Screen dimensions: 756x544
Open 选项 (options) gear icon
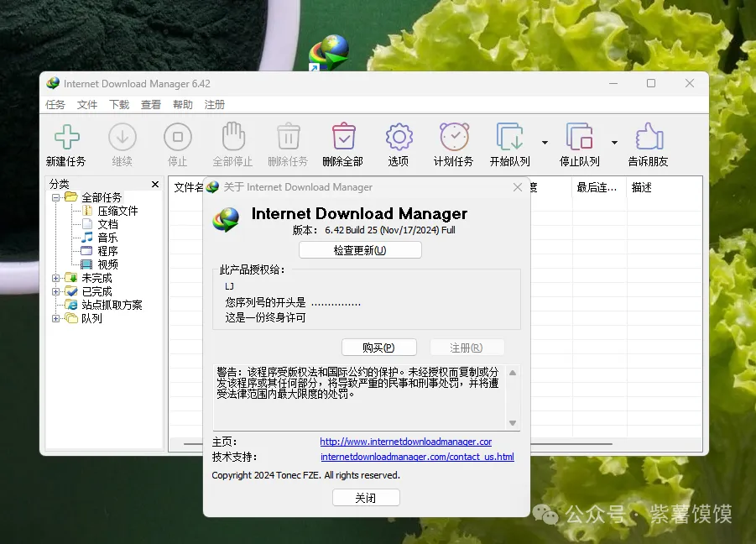tap(399, 137)
